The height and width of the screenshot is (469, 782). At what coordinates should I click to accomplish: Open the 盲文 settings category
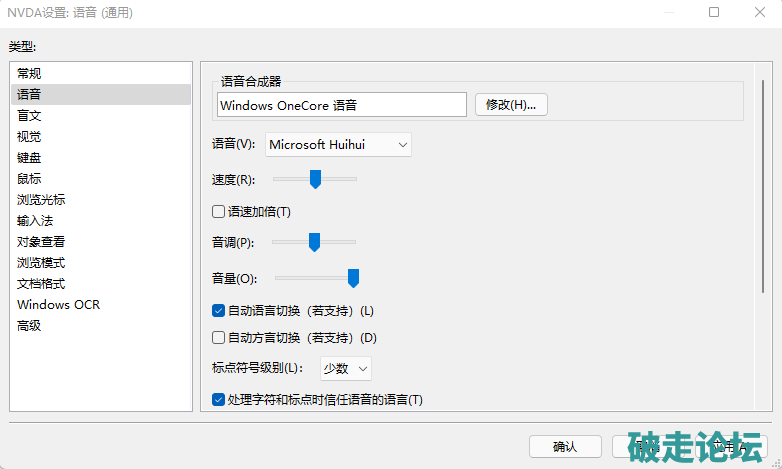click(x=30, y=115)
